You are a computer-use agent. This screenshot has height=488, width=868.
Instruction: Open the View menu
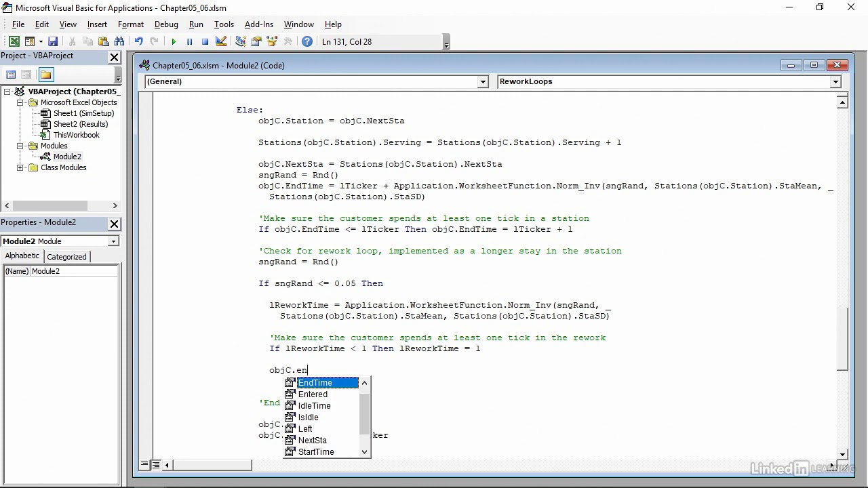click(68, 24)
